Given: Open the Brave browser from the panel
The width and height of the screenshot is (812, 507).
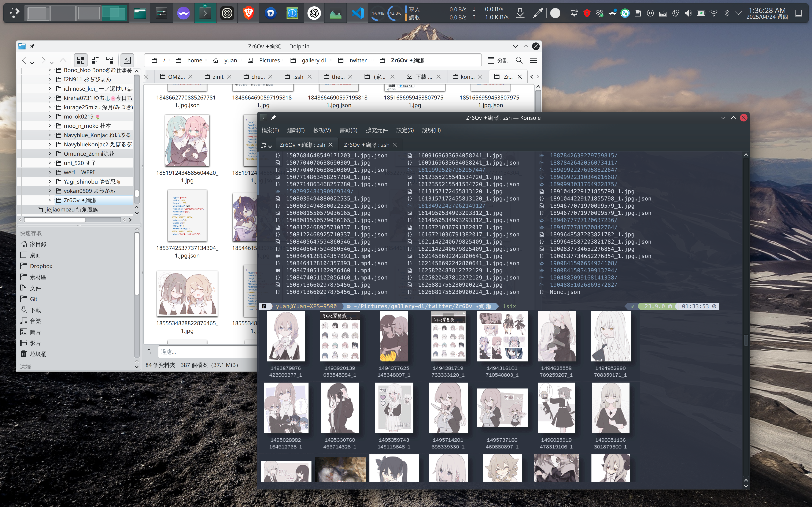Looking at the screenshot, I should click(248, 13).
